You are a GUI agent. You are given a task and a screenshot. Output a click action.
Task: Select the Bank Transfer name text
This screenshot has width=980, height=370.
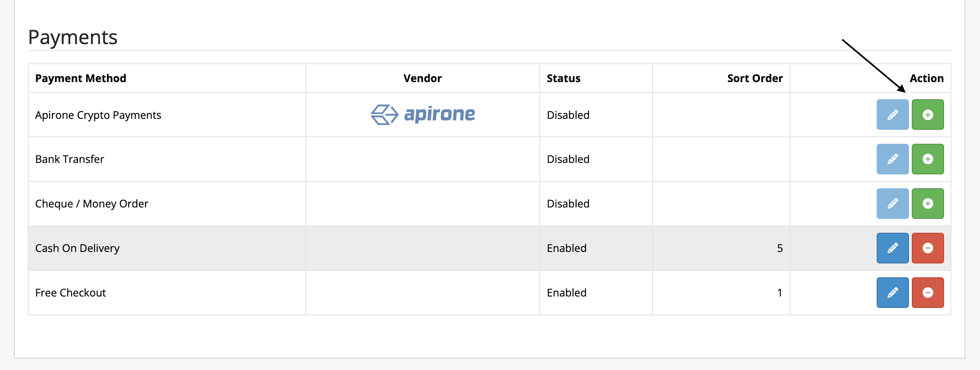pyautogui.click(x=69, y=159)
